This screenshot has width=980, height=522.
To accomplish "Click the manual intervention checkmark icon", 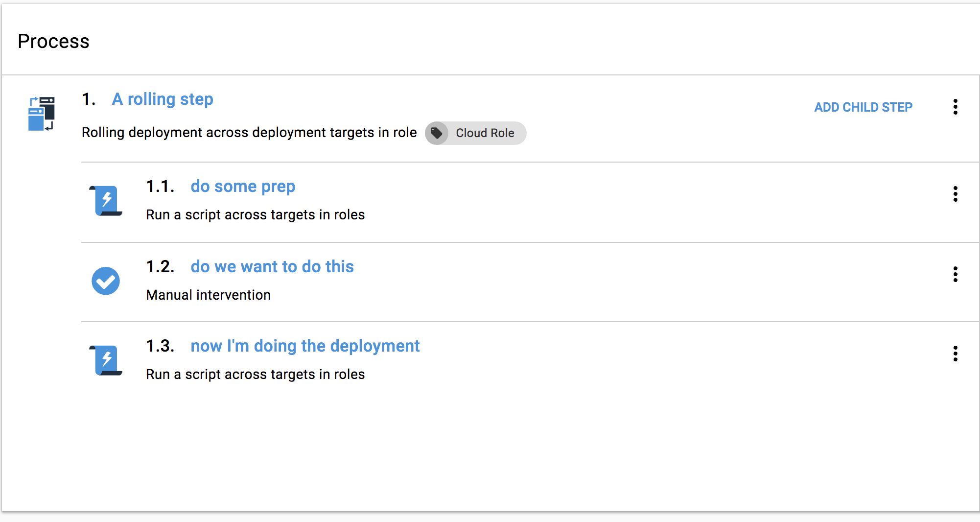I will [106, 281].
